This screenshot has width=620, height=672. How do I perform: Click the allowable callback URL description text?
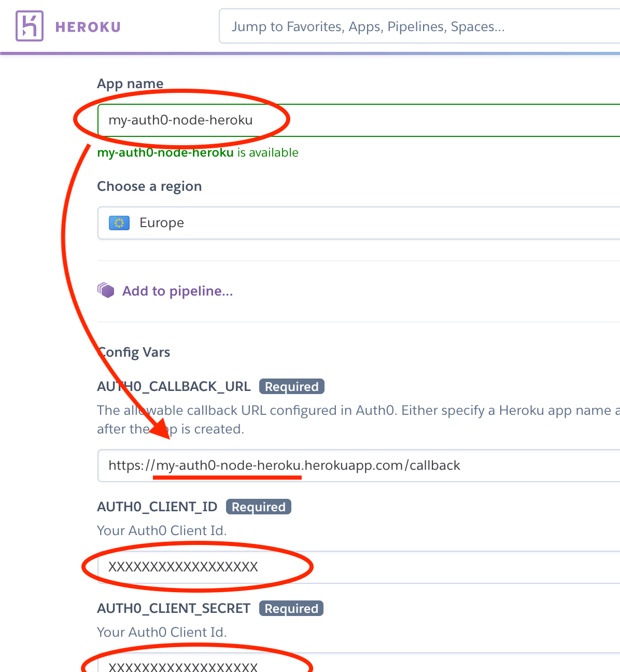359,419
